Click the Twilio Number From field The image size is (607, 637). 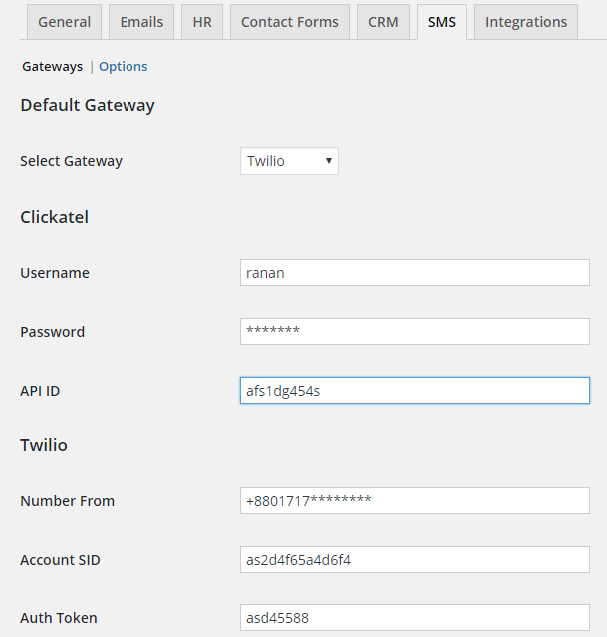point(415,500)
